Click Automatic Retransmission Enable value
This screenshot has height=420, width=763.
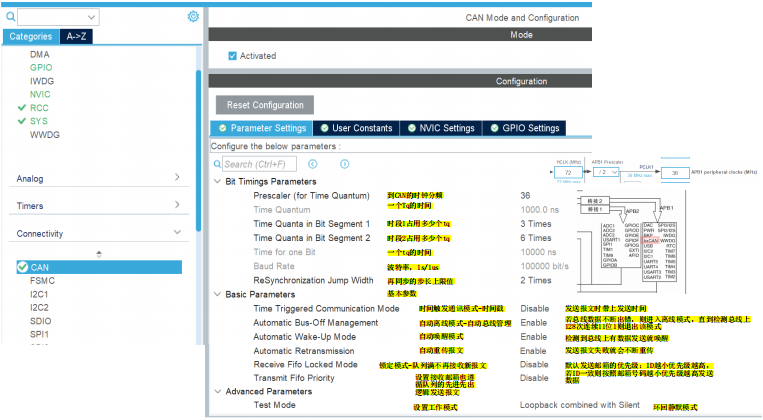[533, 351]
